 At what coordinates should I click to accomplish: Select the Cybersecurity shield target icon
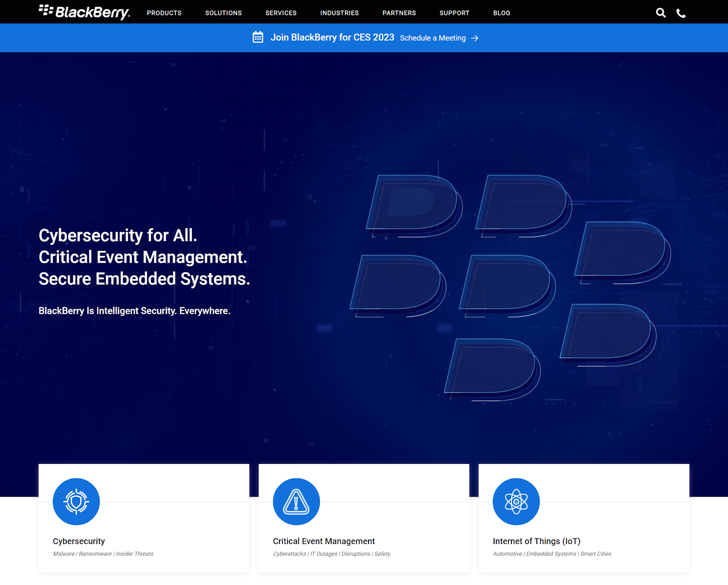[x=76, y=502]
